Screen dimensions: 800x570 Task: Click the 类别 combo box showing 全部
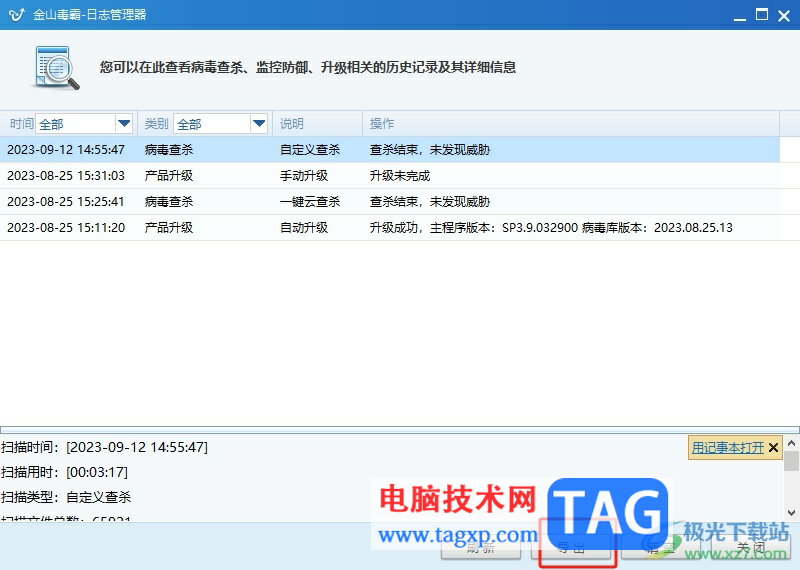coord(220,123)
